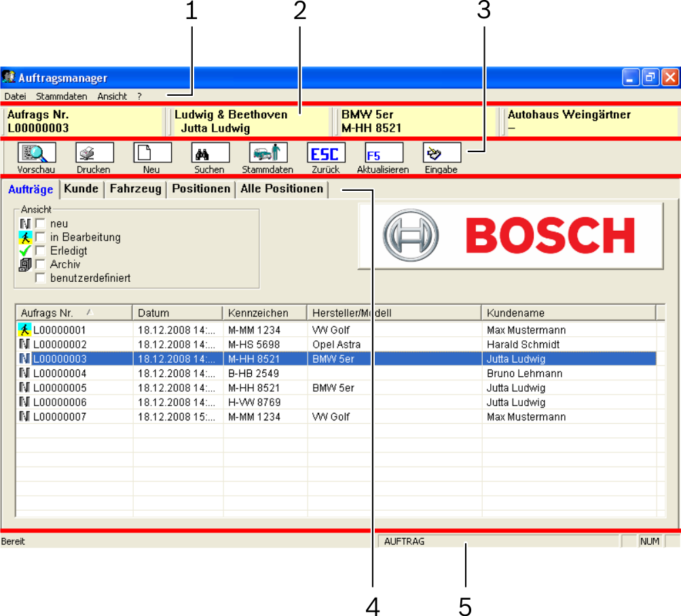This screenshot has height=616, width=681.
Task: Open the Datei menu
Action: (x=15, y=96)
